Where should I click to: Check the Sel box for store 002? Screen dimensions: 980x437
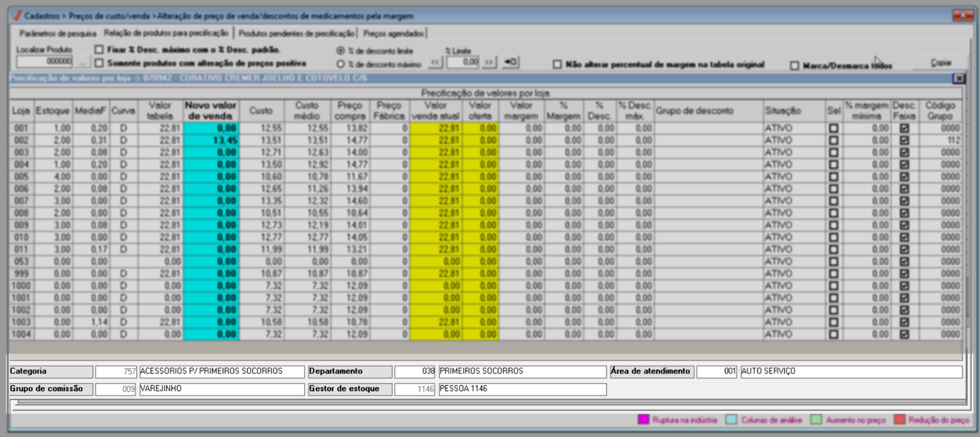[x=834, y=140]
